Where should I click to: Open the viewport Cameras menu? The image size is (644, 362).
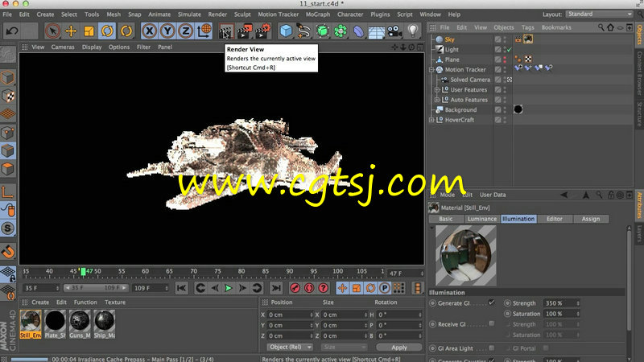pyautogui.click(x=63, y=47)
